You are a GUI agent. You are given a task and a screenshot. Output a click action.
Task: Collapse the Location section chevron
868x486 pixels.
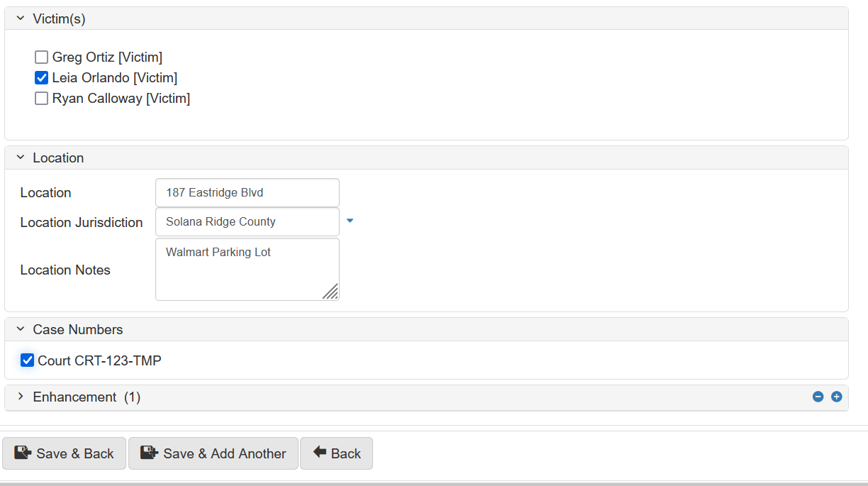pos(21,158)
